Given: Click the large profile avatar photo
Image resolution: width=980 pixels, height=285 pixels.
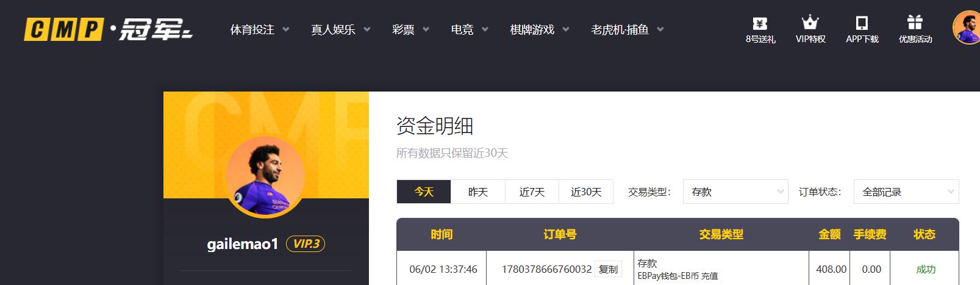Looking at the screenshot, I should point(265,176).
